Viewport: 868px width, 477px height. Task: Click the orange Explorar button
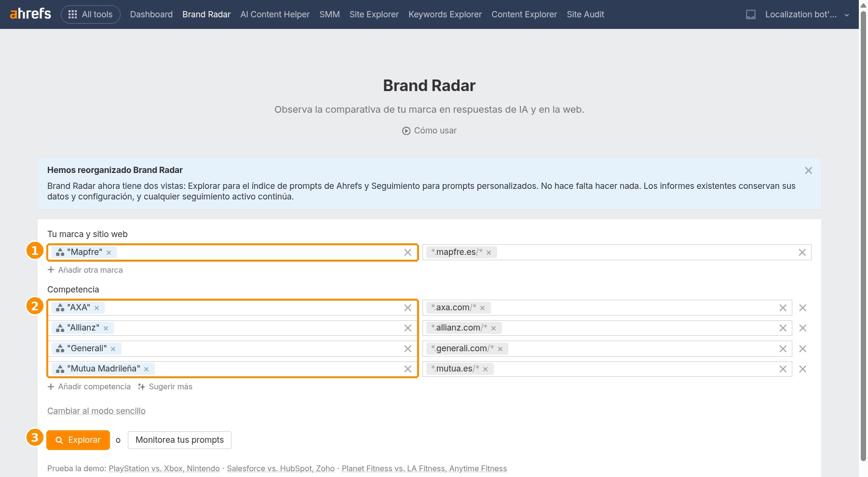click(78, 440)
